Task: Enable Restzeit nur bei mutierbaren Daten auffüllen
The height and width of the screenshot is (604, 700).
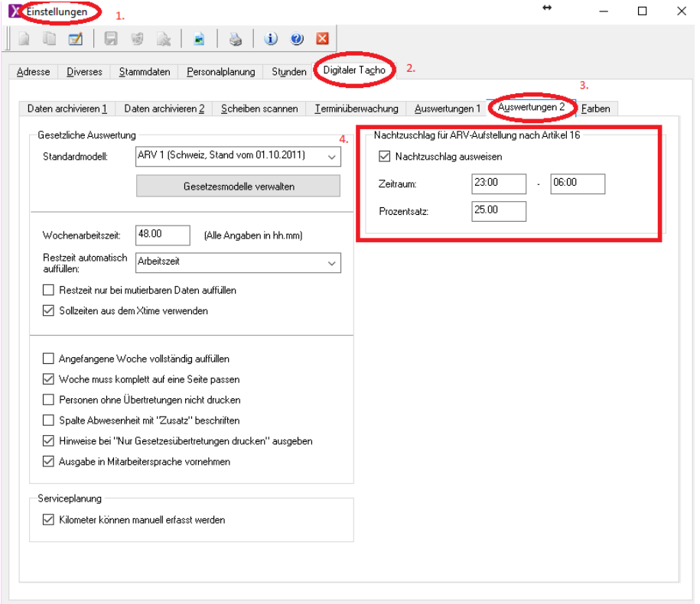Action: 48,291
